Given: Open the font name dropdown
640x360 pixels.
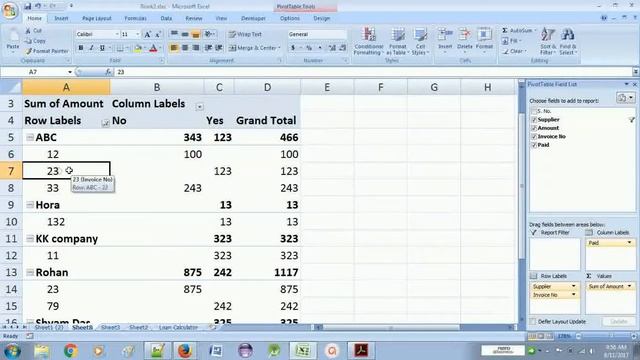Looking at the screenshot, I should (117, 34).
